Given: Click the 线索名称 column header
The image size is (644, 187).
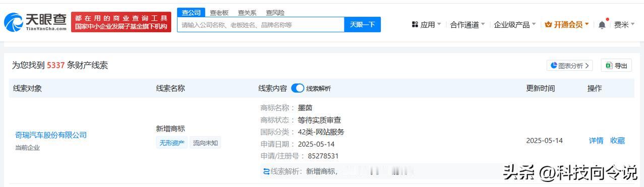Looking at the screenshot, I should tap(170, 88).
